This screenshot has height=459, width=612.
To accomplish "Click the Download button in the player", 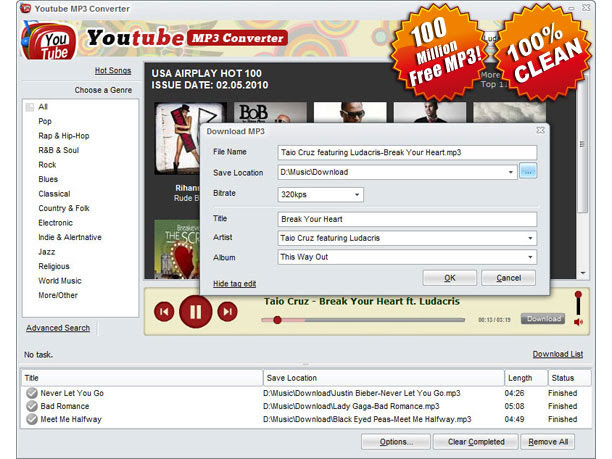I will 543,319.
